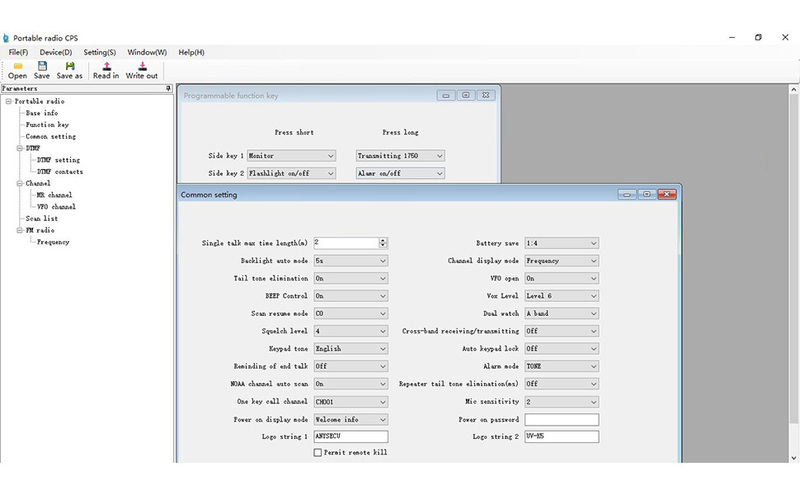Select Base info in tree
This screenshot has height=495, width=800.
pyautogui.click(x=42, y=113)
